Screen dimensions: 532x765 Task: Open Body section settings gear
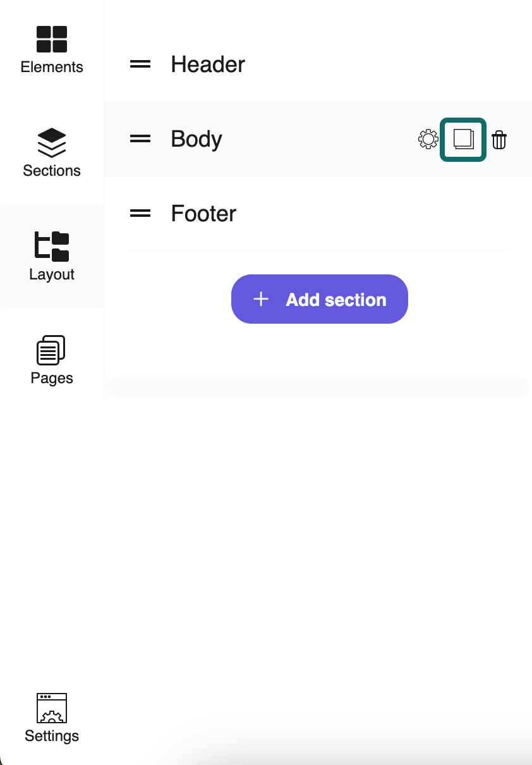click(428, 139)
